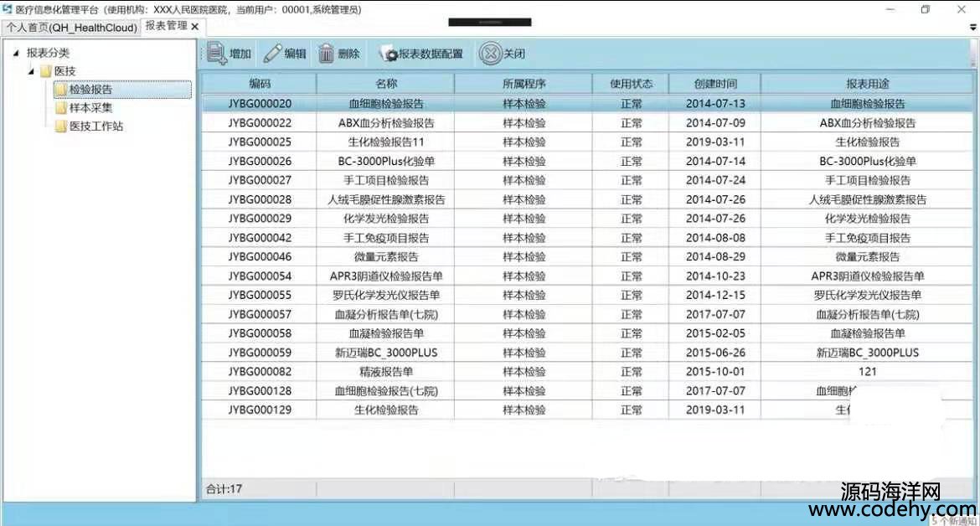This screenshot has height=526, width=980.
Task: Select row JYBG000082
Action: pyautogui.click(x=587, y=371)
